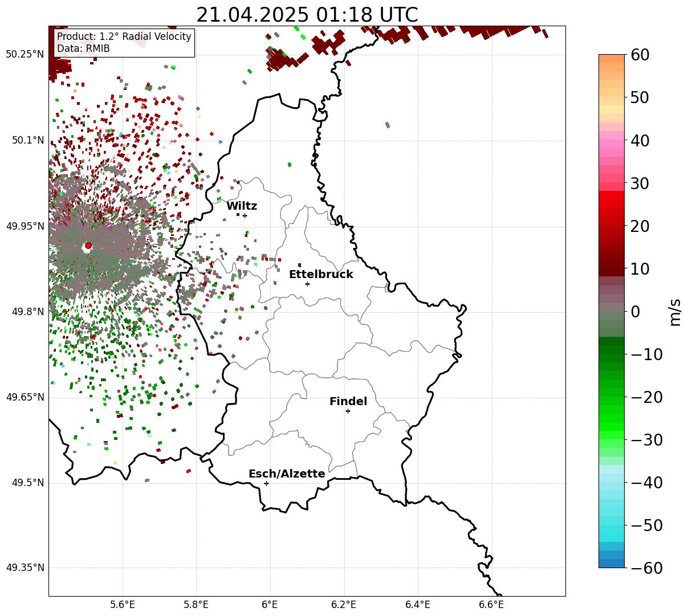The height and width of the screenshot is (616, 688).
Task: Click the colorbar '10' tick label
Action: pyautogui.click(x=639, y=268)
